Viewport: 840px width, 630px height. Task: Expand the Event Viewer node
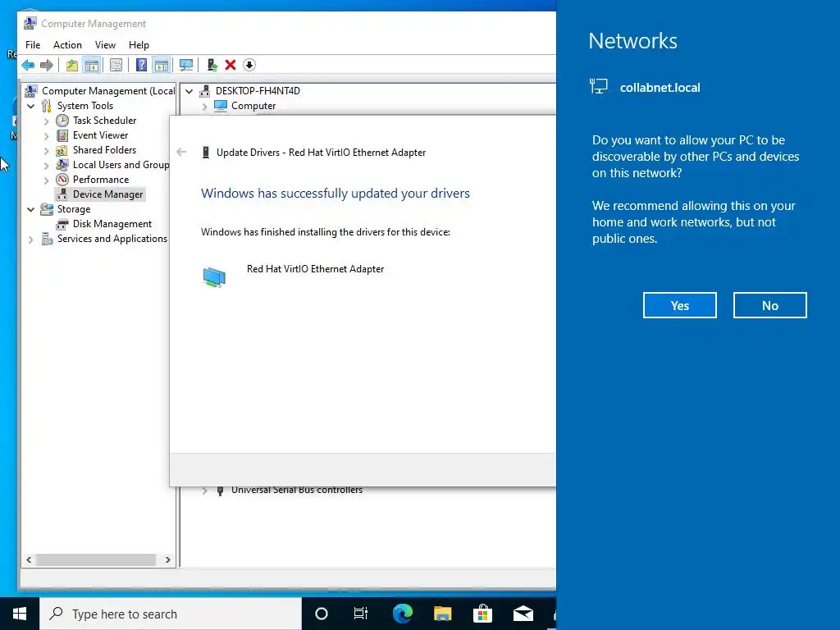[46, 136]
